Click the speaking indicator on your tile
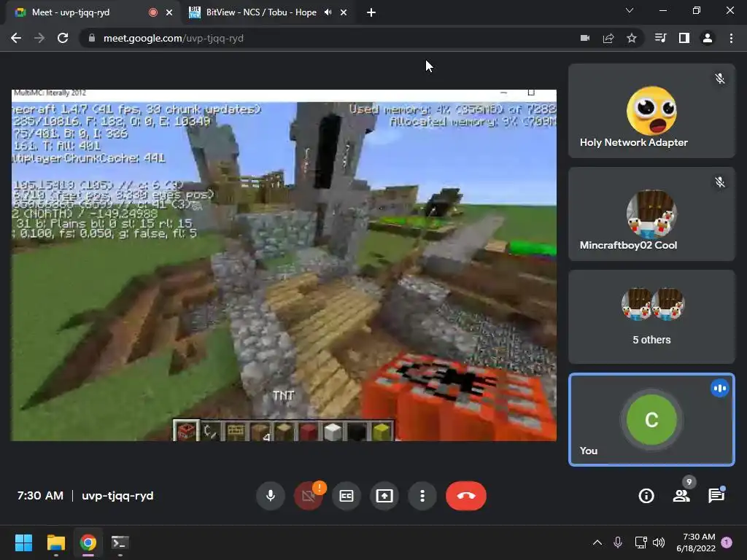The width and height of the screenshot is (747, 560). point(720,388)
